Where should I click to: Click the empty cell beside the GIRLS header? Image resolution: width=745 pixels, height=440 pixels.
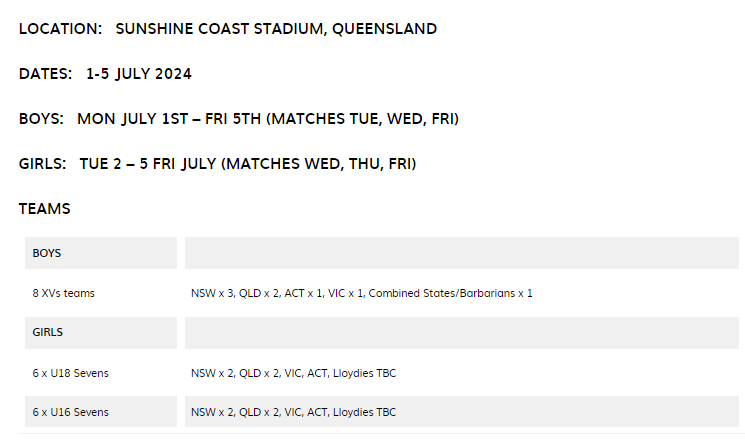[461, 333]
